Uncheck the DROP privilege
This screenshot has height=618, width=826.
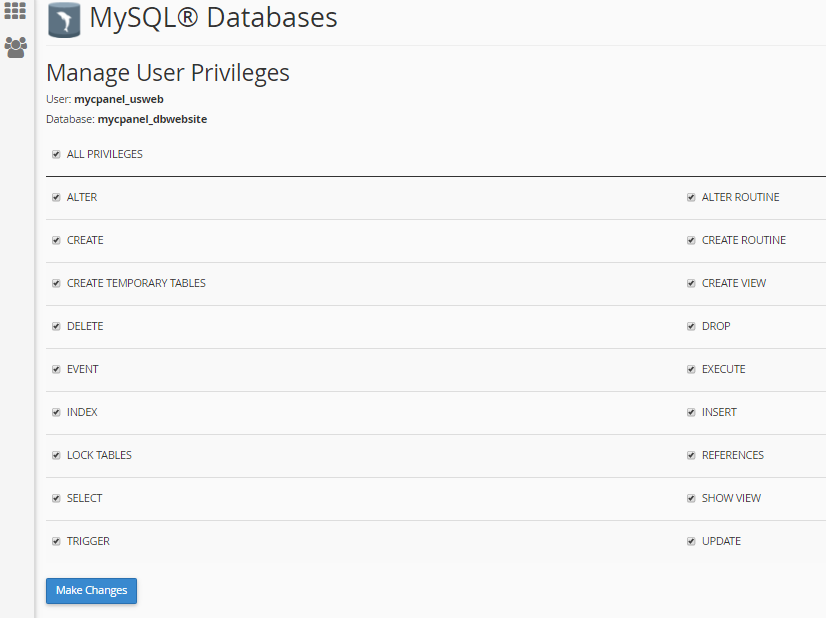click(691, 327)
